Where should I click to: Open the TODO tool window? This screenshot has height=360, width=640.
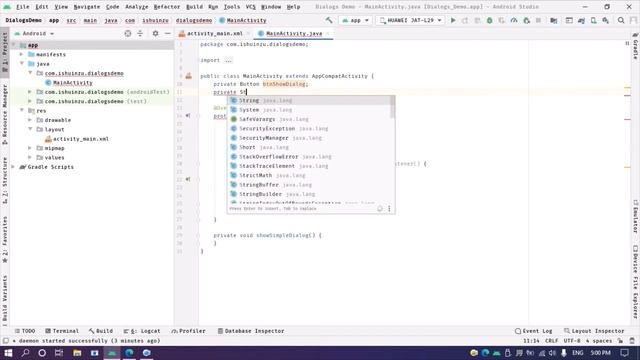click(x=25, y=331)
